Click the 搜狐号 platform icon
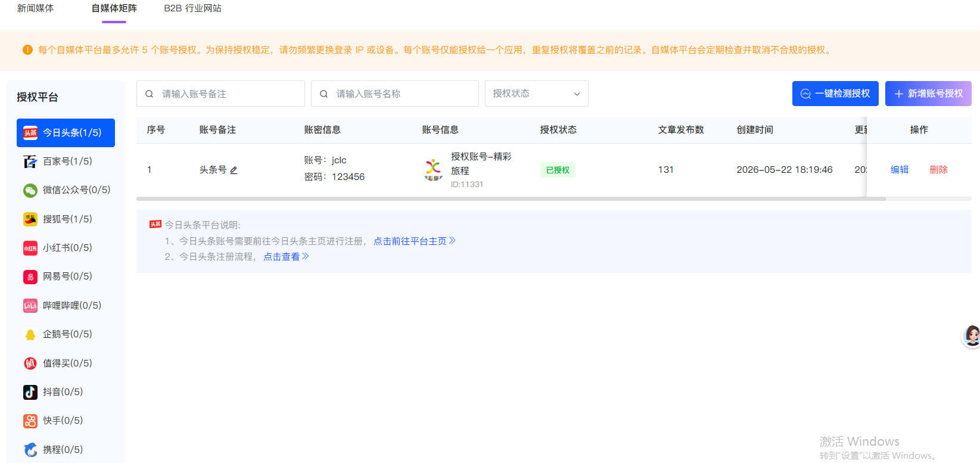The height and width of the screenshot is (463, 980). 30,219
